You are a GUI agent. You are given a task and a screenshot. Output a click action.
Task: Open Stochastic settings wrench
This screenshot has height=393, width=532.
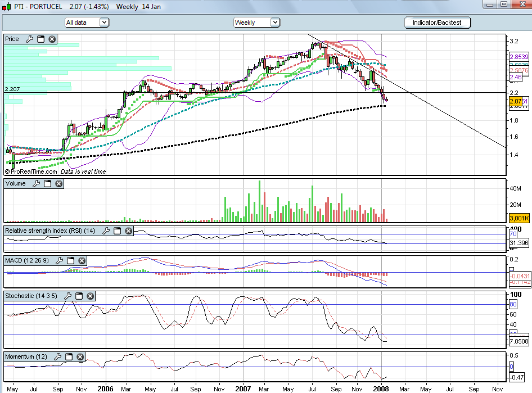click(68, 296)
